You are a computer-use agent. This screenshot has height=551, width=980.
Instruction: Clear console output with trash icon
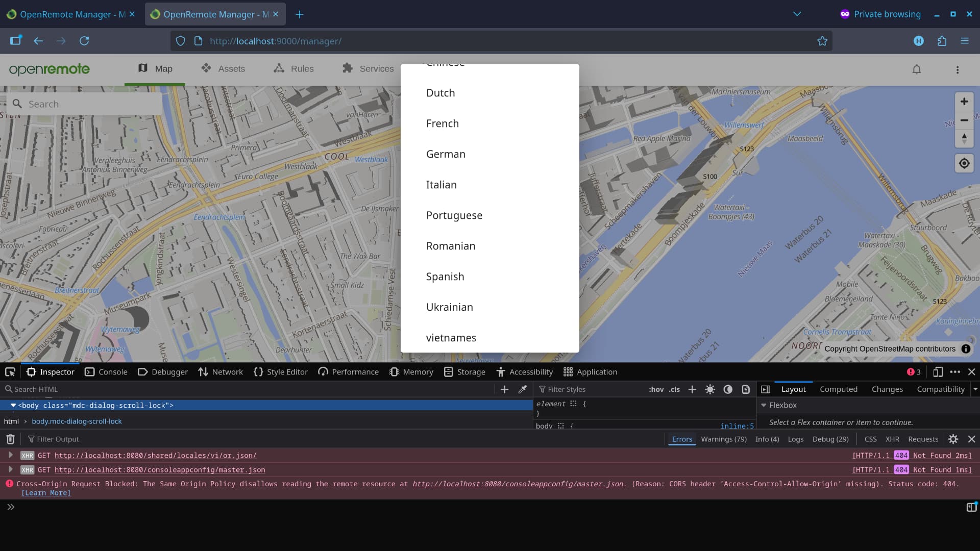pyautogui.click(x=10, y=439)
